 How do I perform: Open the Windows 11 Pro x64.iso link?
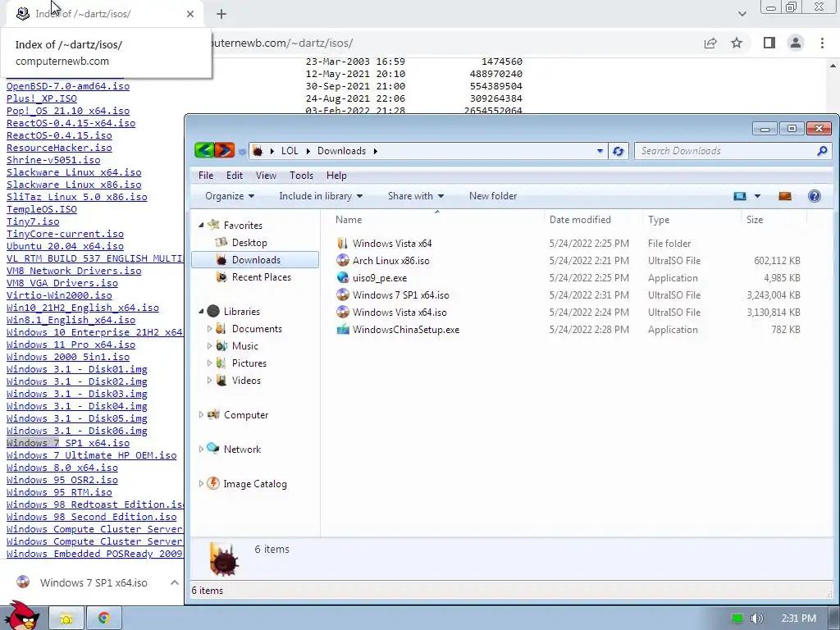(71, 345)
